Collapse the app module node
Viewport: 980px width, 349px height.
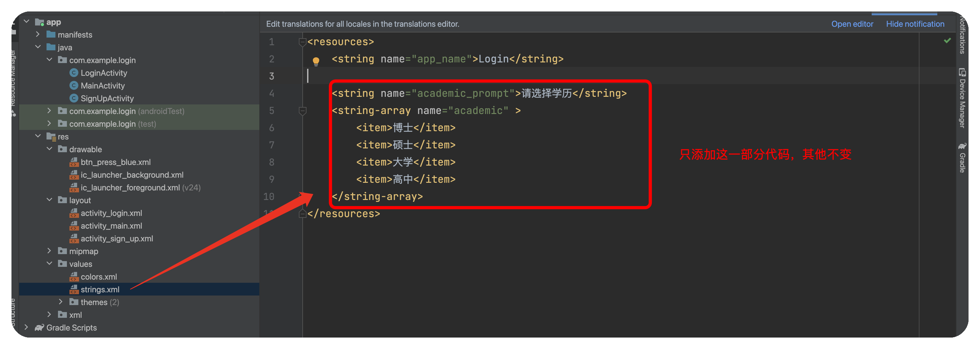click(26, 22)
